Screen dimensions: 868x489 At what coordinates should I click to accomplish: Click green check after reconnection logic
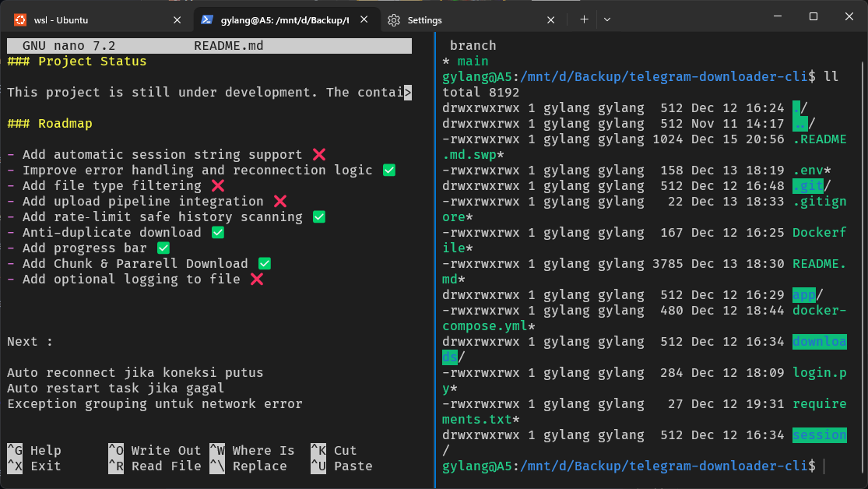(389, 170)
